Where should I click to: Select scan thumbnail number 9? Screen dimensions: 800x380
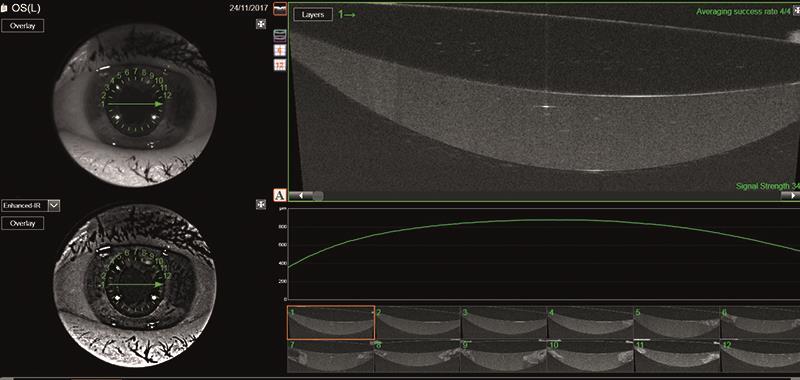504,357
